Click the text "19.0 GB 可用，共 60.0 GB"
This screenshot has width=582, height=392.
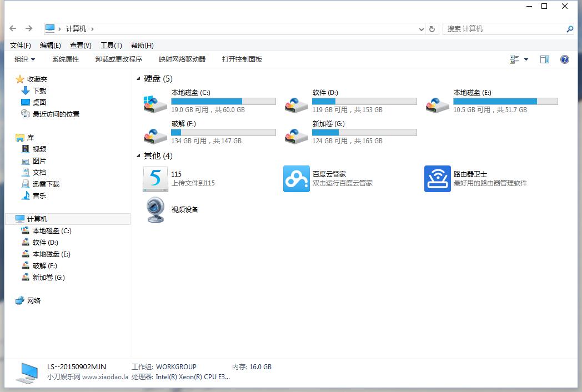(208, 110)
